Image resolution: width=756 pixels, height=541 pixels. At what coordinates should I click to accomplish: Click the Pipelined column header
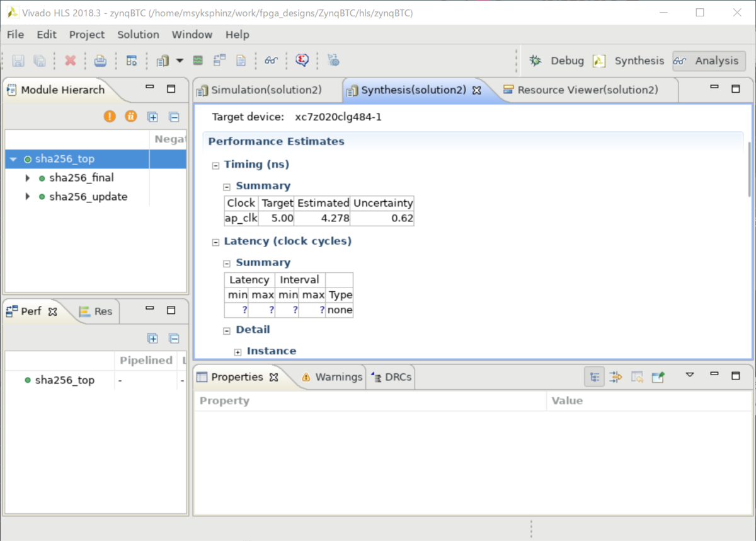(x=146, y=360)
